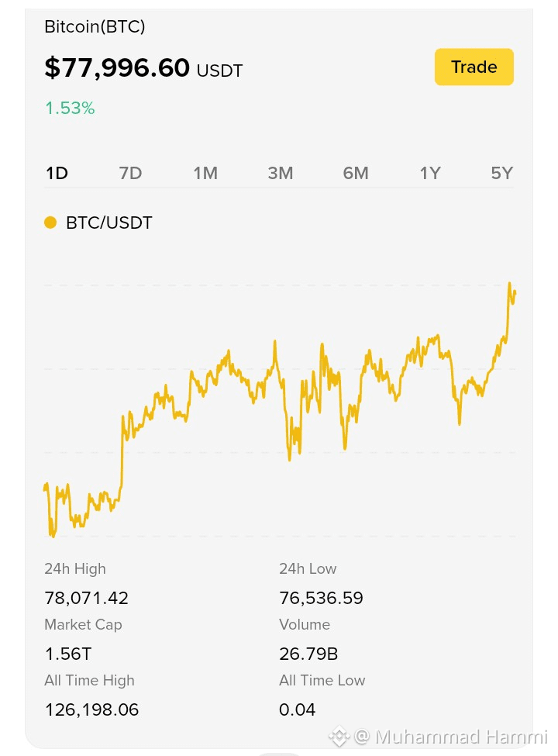Click the Binance logo in watermark
This screenshot has height=756, width=558.
(x=339, y=737)
